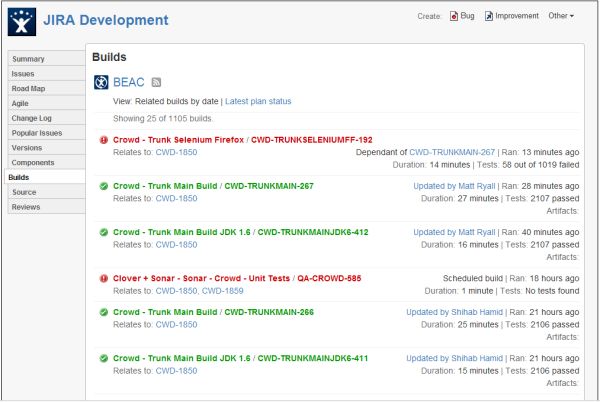Go to the Components tab

(x=46, y=163)
